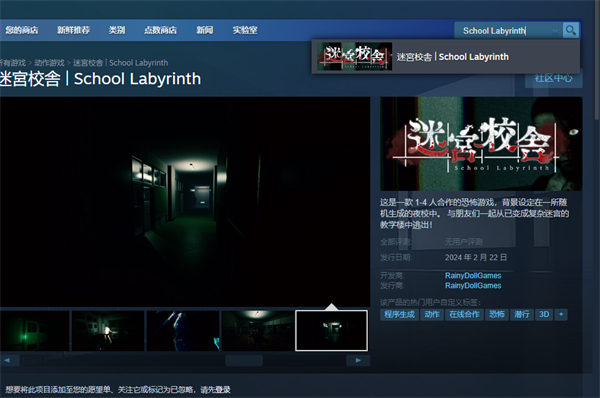This screenshot has width=600, height=398.
Task: Clear the search box with the x icon
Action: click(x=555, y=32)
